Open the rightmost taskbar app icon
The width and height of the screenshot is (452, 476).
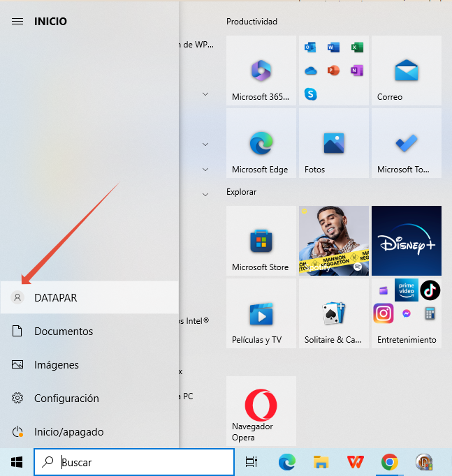[x=424, y=462]
